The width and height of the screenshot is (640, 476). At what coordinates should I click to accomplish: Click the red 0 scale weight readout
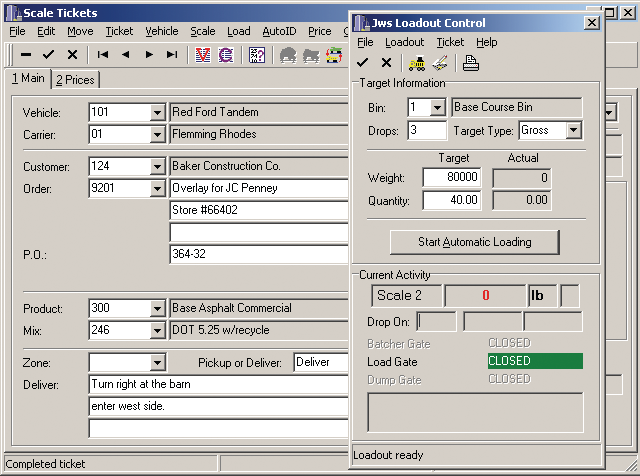coord(485,296)
